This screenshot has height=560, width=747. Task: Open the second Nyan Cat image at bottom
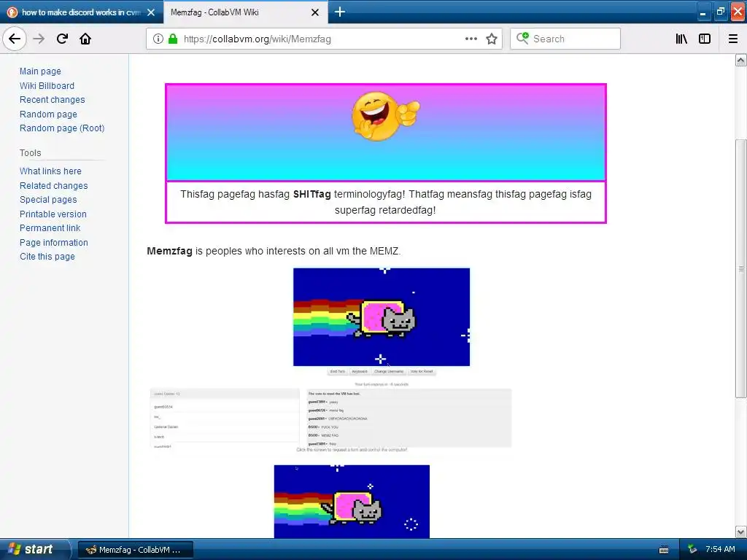[352, 502]
